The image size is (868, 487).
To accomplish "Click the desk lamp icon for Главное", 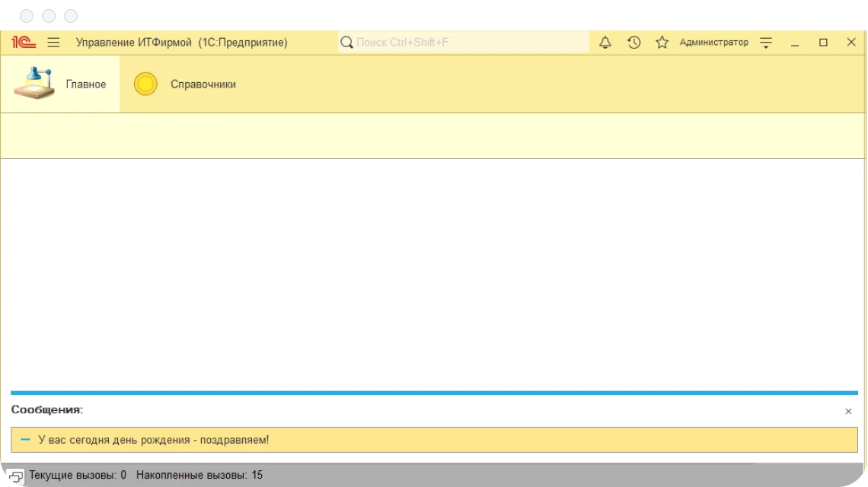I will tap(34, 84).
